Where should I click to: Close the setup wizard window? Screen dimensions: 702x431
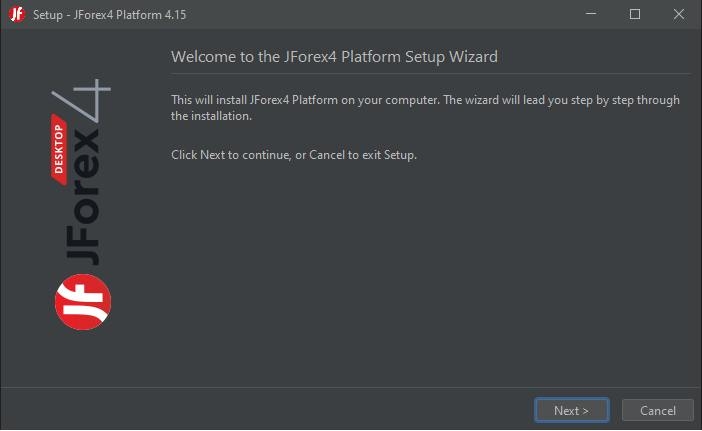click(x=679, y=14)
